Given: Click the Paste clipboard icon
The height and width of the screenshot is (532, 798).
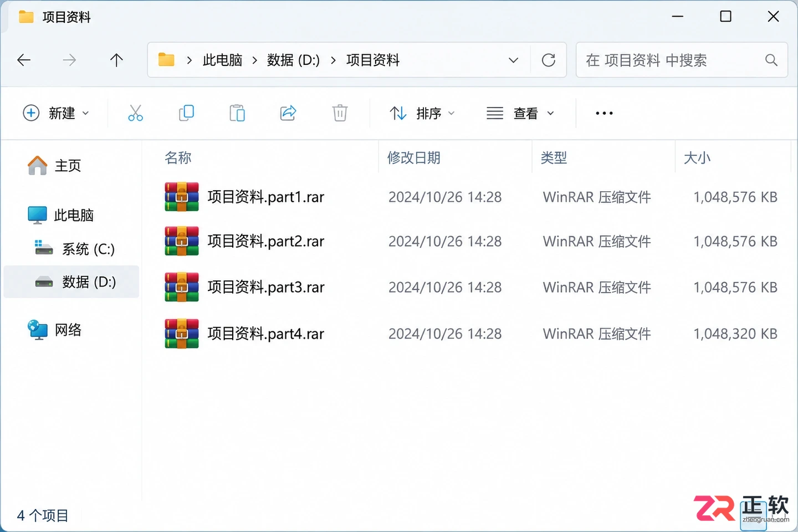Looking at the screenshot, I should (x=237, y=113).
